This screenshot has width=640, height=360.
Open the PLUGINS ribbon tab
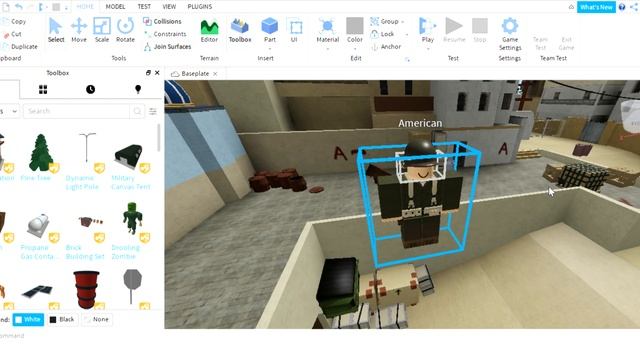(x=200, y=7)
